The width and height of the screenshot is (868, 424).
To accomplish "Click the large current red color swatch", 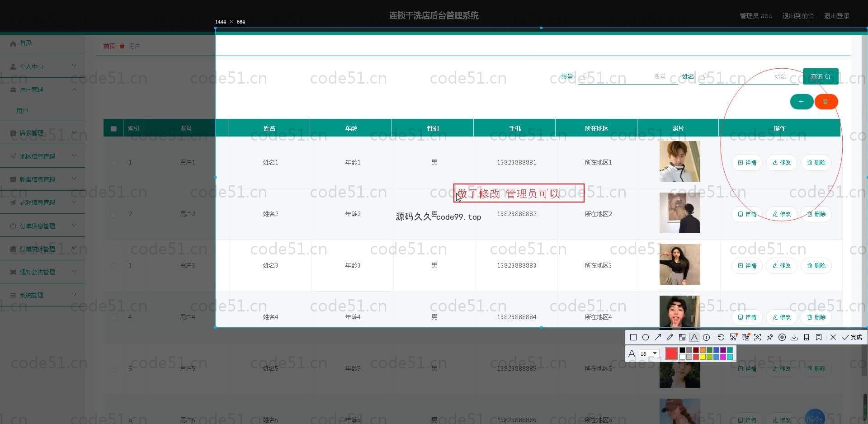I will pos(671,353).
